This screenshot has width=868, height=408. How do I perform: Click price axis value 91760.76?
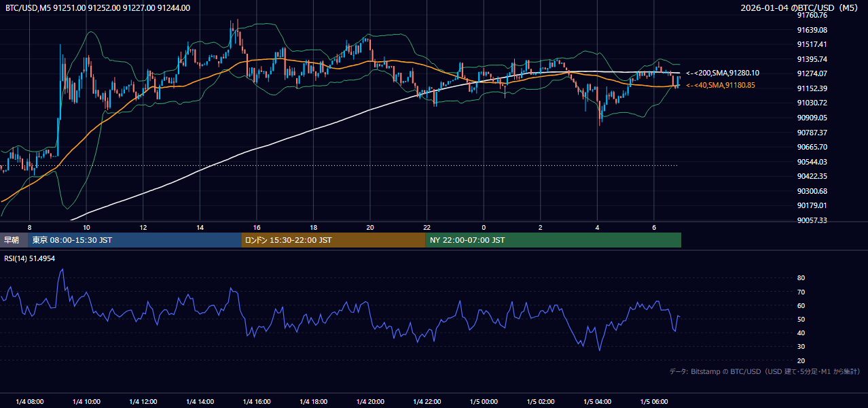coord(812,15)
